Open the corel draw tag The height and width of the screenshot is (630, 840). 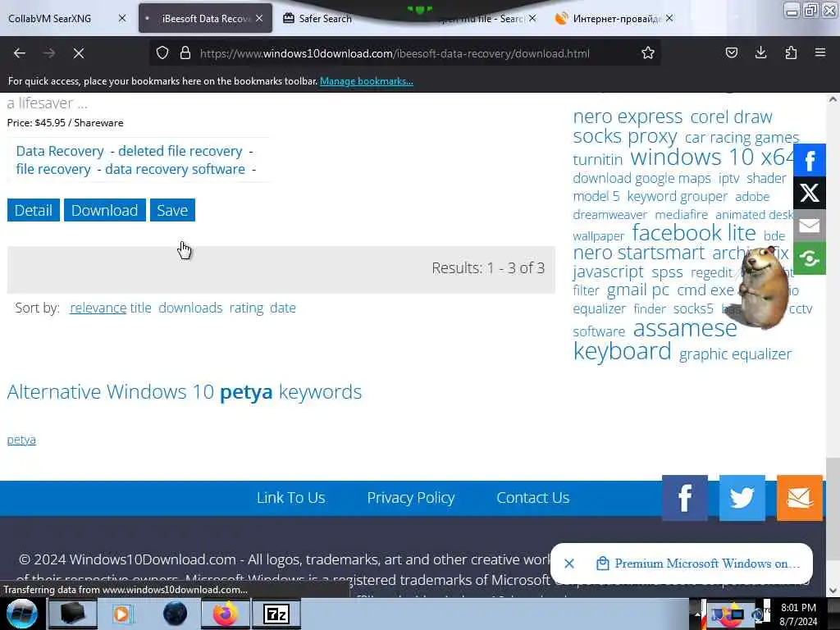731,116
